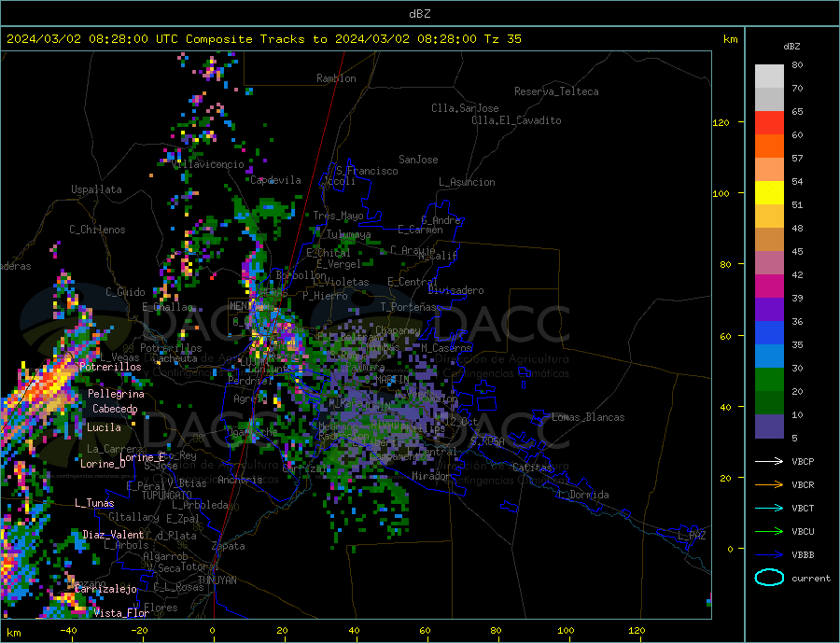Viewport: 840px width, 643px height.
Task: Click the 'Zapata' place label
Action: [x=229, y=547]
